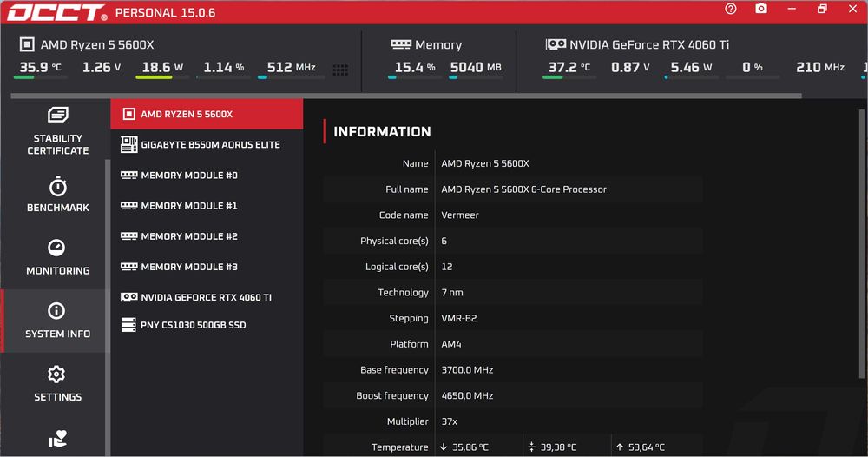This screenshot has height=457, width=868.
Task: Click the RAM icon of Memory Module #2
Action: [129, 236]
